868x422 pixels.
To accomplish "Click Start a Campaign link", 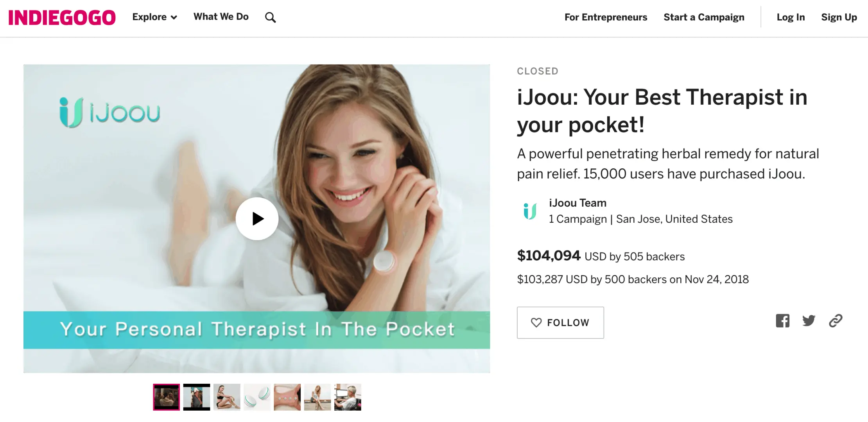I will [704, 17].
